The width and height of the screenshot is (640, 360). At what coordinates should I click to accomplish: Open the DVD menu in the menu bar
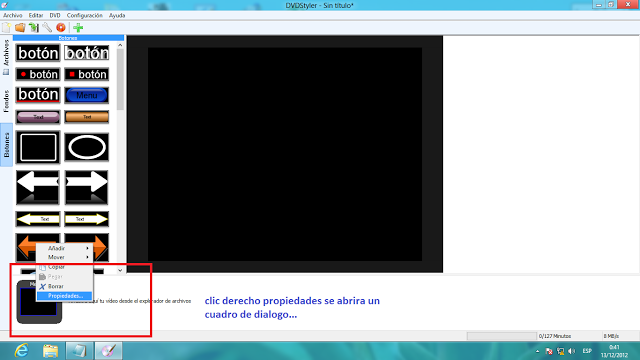(55, 15)
